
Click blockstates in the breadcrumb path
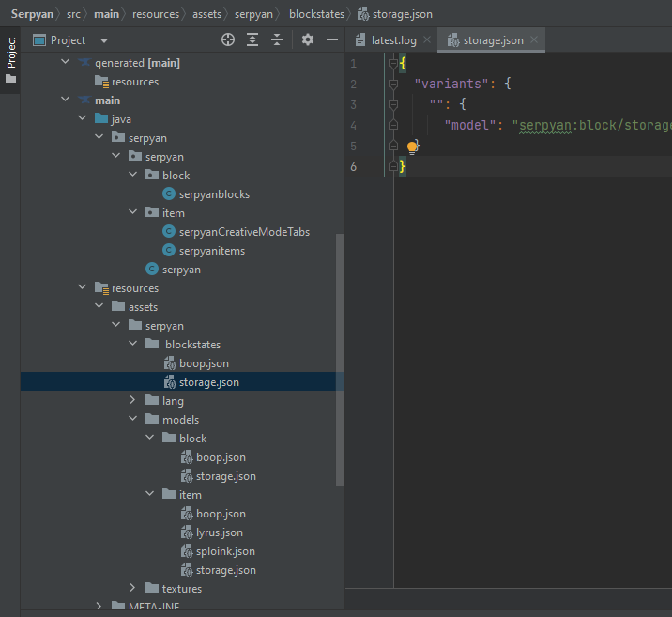pos(316,14)
